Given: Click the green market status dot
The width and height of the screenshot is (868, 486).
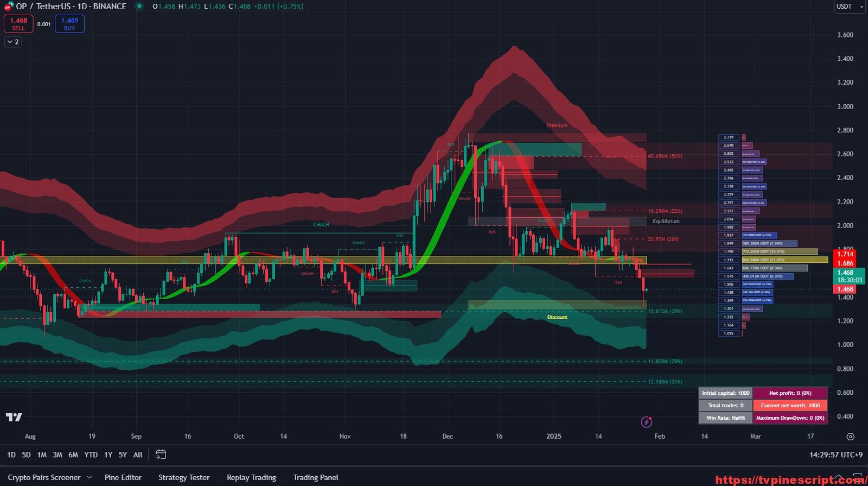Looking at the screenshot, I should (x=139, y=7).
